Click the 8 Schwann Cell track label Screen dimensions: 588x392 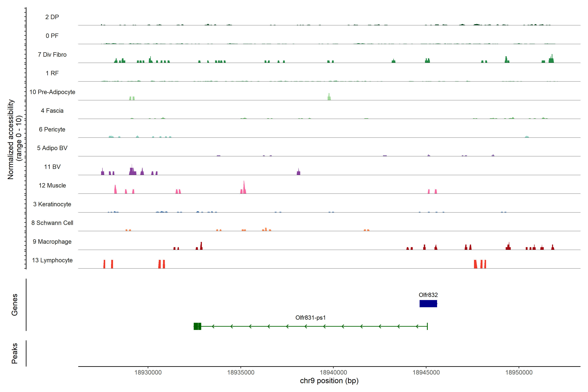tap(52, 223)
